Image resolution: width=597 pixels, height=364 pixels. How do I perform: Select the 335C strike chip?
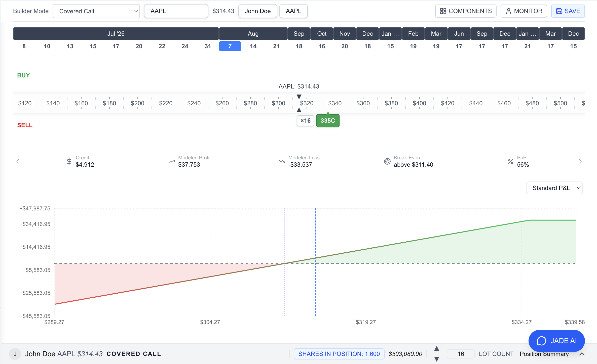[328, 121]
